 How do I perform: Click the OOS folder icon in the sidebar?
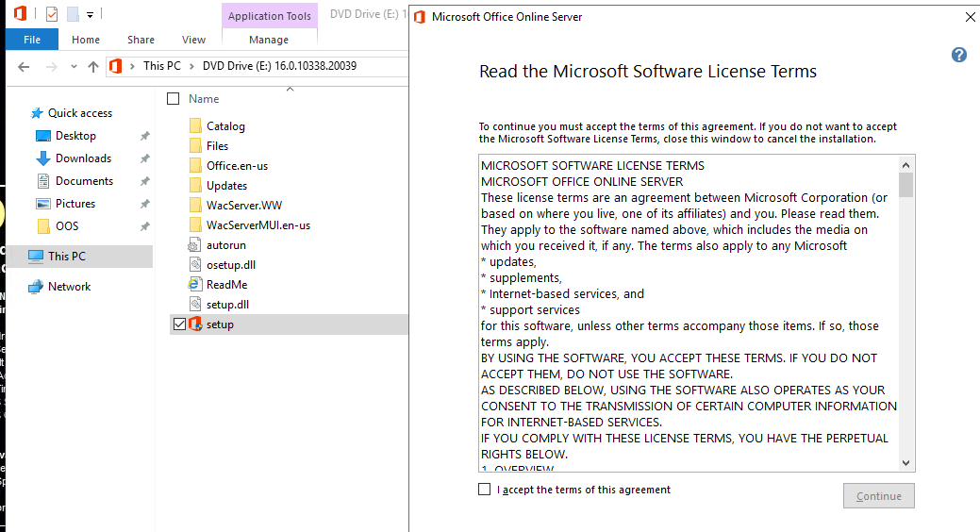pos(43,225)
